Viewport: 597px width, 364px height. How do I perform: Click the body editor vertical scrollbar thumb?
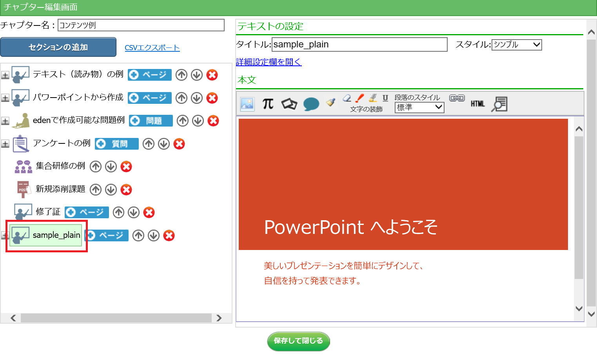579,208
